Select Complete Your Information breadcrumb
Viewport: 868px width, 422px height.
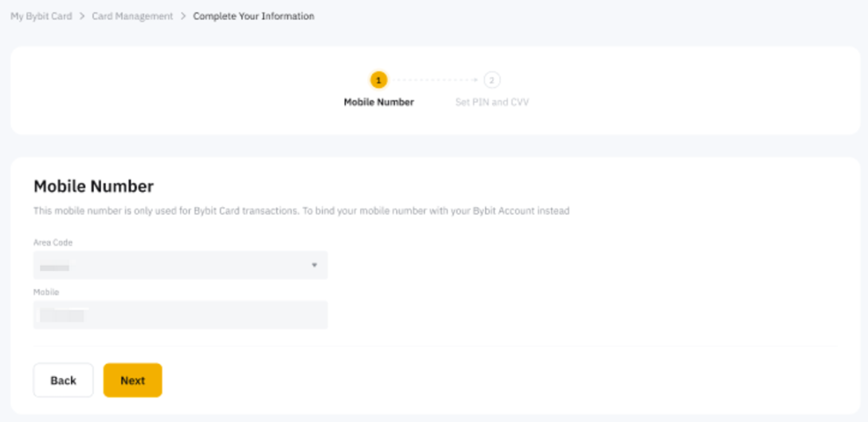coord(253,16)
